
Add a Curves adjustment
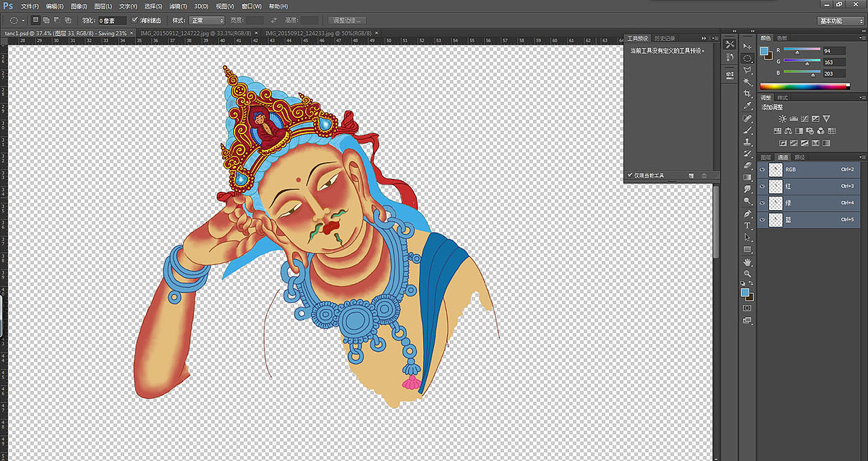pyautogui.click(x=804, y=119)
